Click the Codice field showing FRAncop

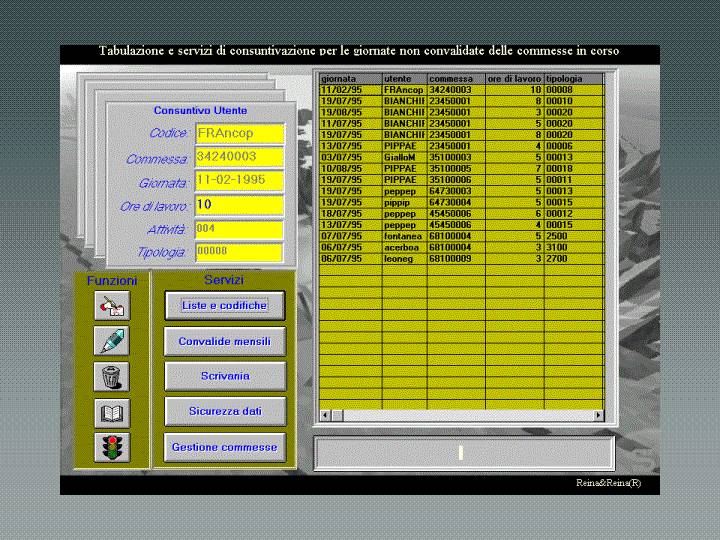(239, 133)
